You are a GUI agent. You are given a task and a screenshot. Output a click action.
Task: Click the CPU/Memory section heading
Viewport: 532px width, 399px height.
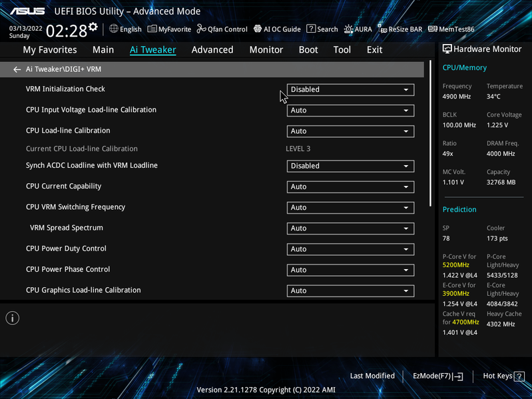(x=465, y=68)
